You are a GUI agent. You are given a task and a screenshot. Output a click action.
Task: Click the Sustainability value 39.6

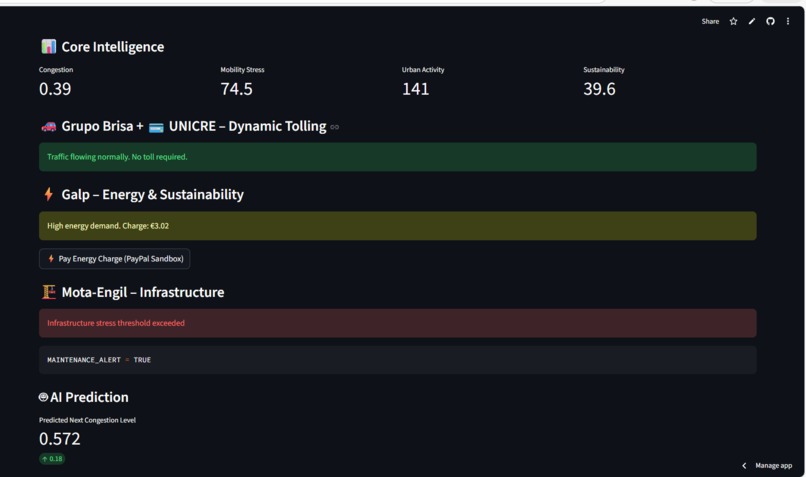point(599,89)
